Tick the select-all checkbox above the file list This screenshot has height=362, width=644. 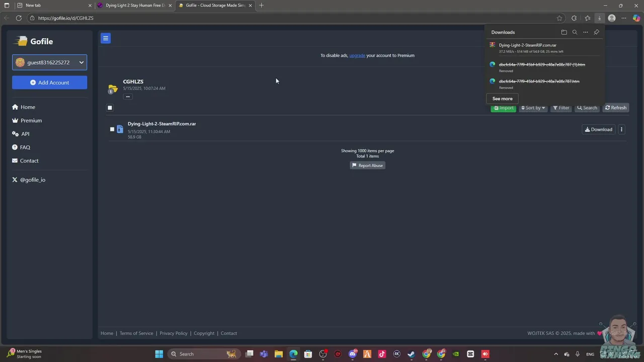110,108
